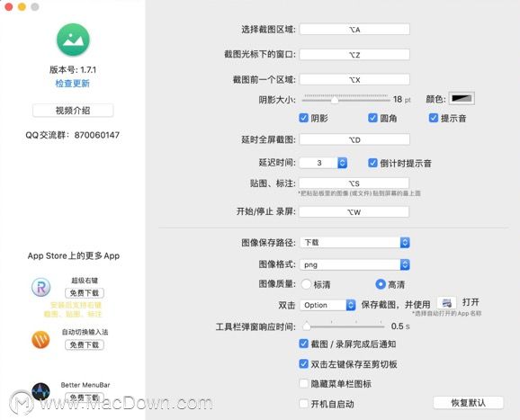This screenshot has width=520, height=420.
Task: Click the 自动切换输入法 app icon
Action: (40, 339)
